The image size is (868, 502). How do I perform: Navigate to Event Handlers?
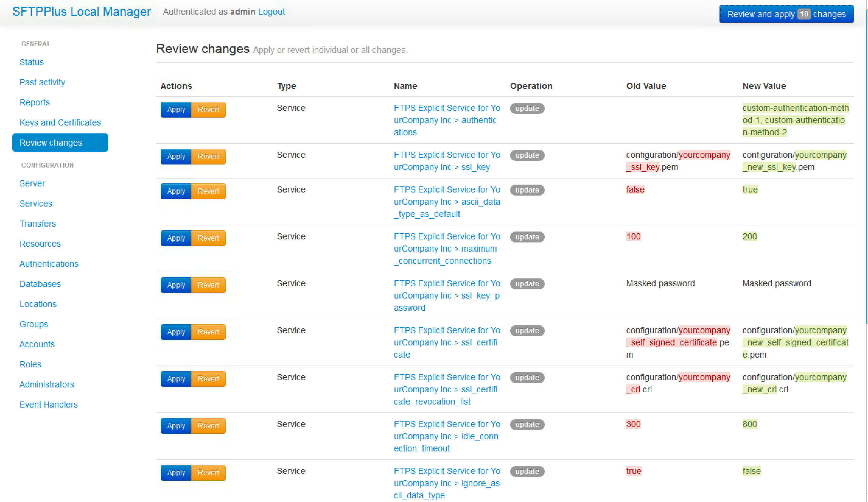click(x=49, y=405)
